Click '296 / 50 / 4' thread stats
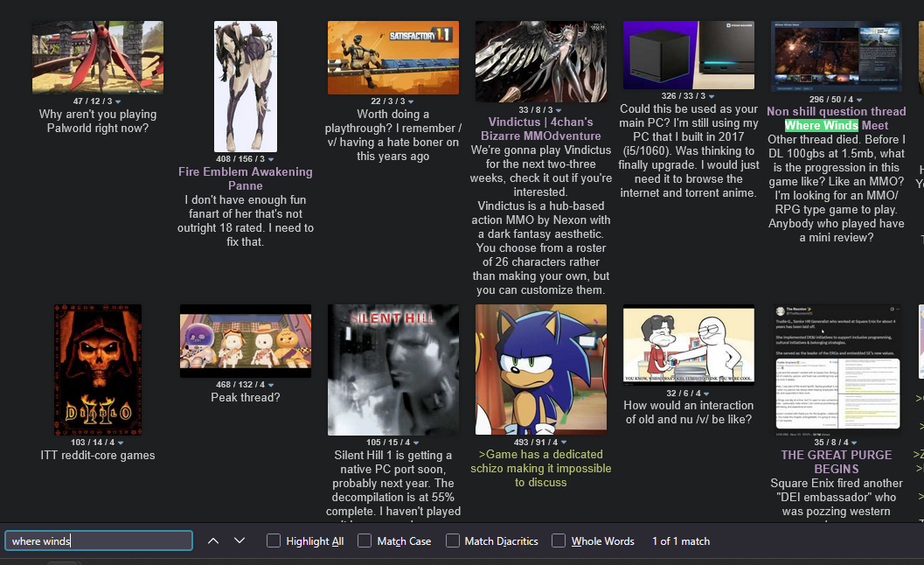Screen dimensions: 924x565 [x=830, y=100]
